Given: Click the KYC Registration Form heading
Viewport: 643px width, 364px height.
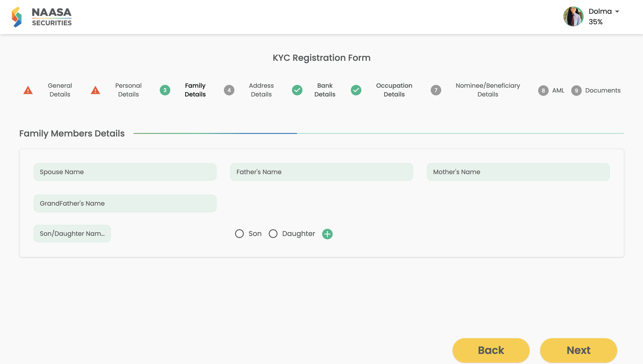Looking at the screenshot, I should 321,58.
